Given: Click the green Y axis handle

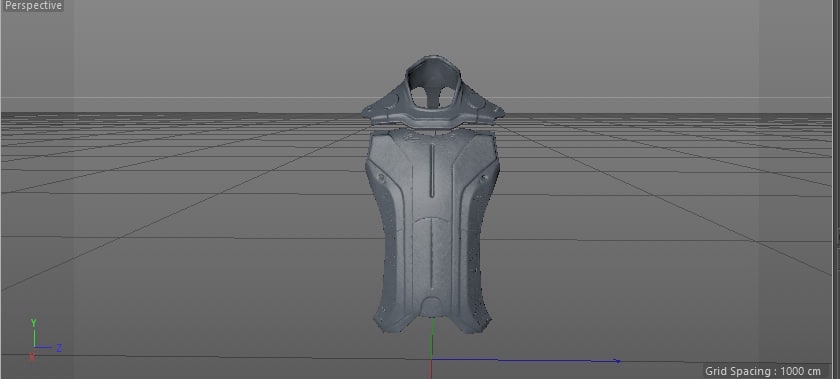Looking at the screenshot, I should click(432, 338).
